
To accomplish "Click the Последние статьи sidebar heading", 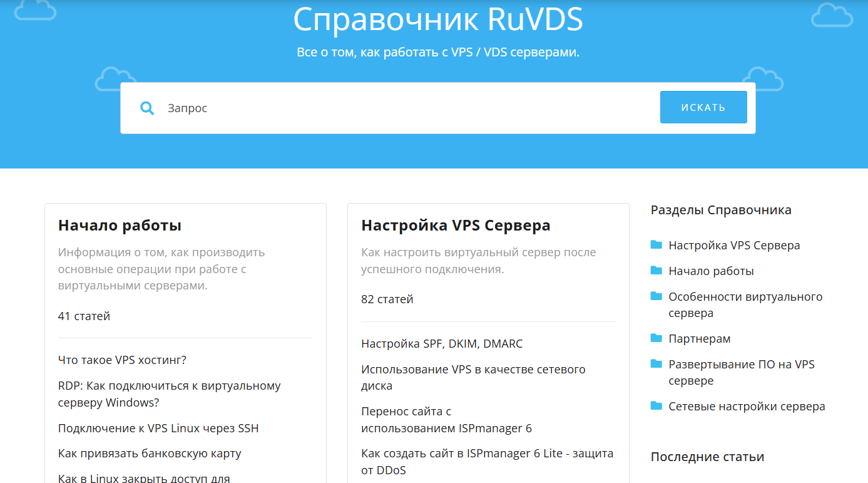I will (x=707, y=457).
